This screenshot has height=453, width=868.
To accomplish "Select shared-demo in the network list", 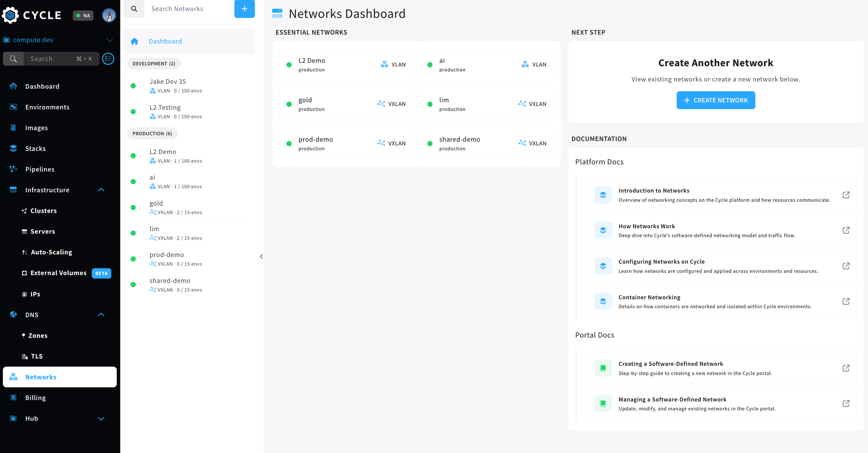I will [x=189, y=285].
